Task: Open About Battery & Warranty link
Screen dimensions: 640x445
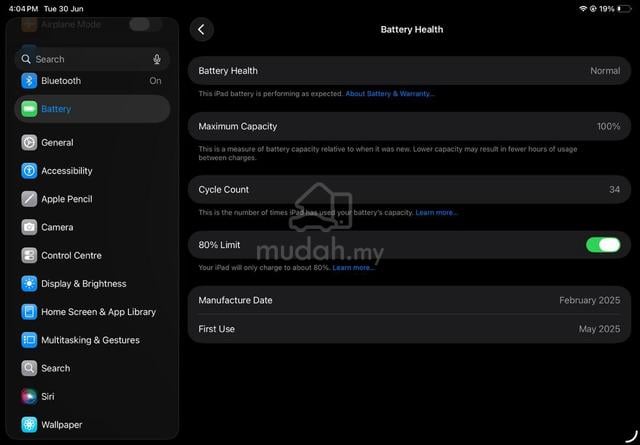Action: point(390,93)
